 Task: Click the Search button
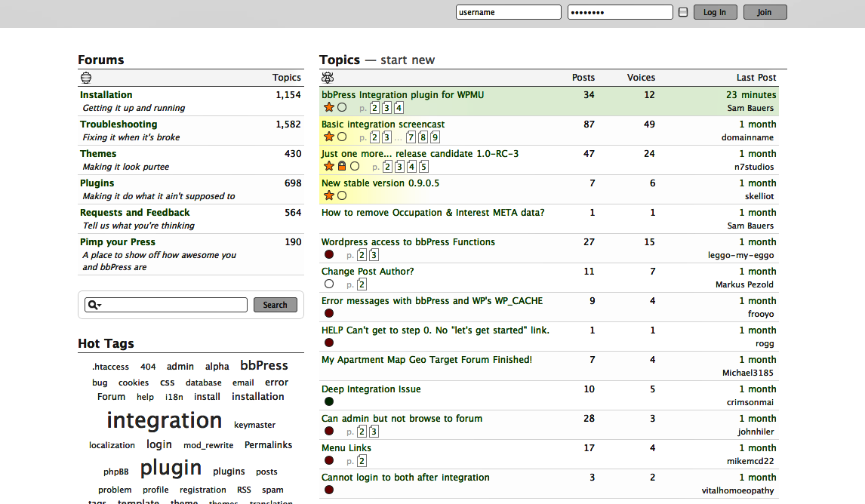point(276,305)
